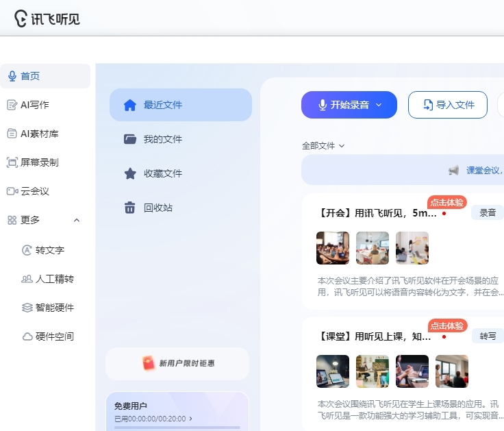Click 点击体验 badge on 【课堂】 card
Viewport: 504px width, 431px height.
click(x=447, y=326)
